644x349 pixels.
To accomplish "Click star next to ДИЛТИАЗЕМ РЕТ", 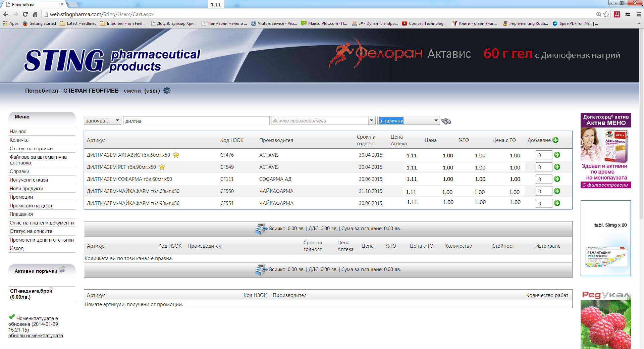I will tap(162, 167).
